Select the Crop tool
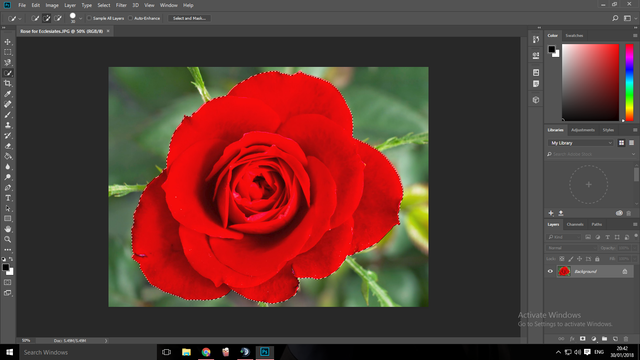Screen dimensions: 640x360 coord(8,83)
